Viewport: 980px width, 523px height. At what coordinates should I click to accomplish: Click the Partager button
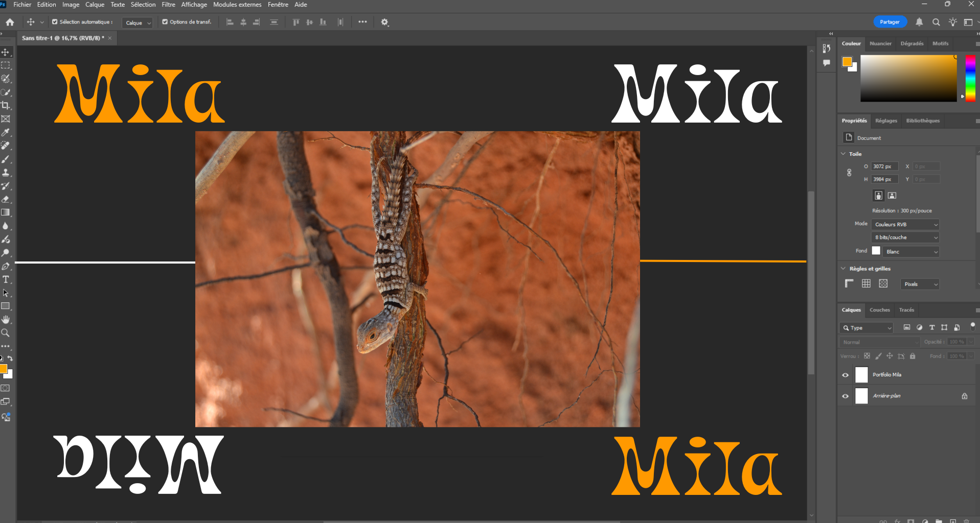(890, 22)
